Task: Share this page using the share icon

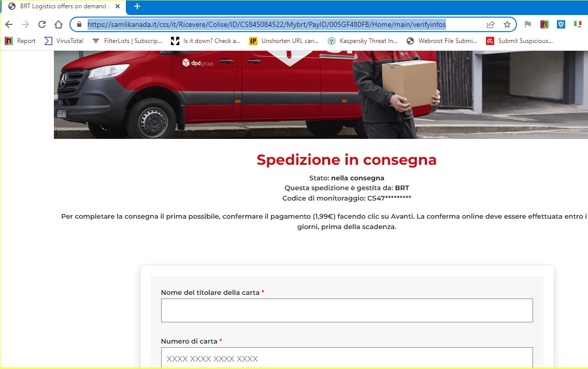Action: (491, 25)
